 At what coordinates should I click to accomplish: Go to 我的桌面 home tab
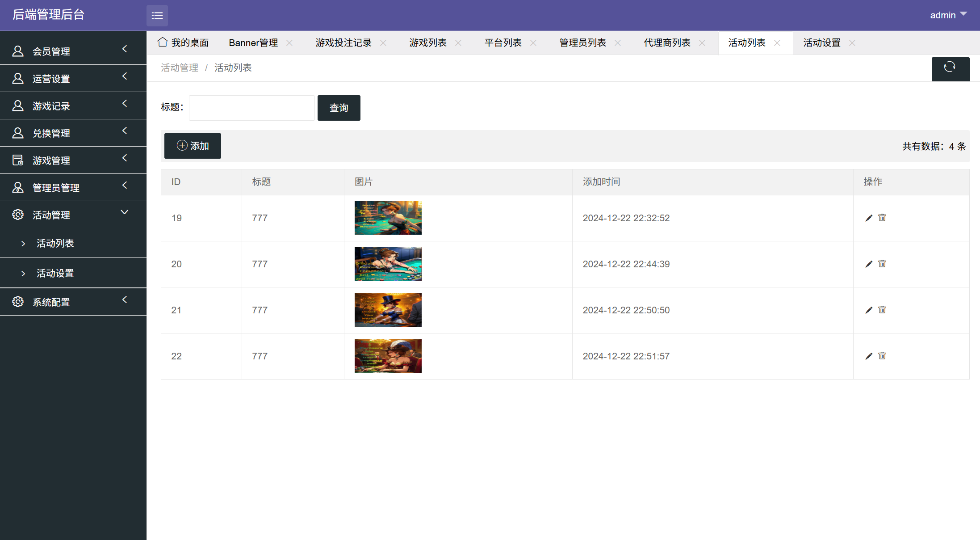(184, 43)
